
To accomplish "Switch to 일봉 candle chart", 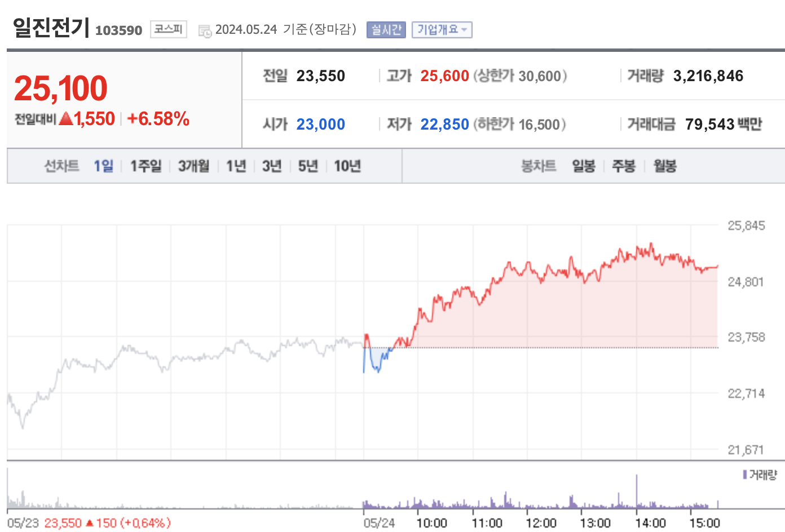I will 584,166.
